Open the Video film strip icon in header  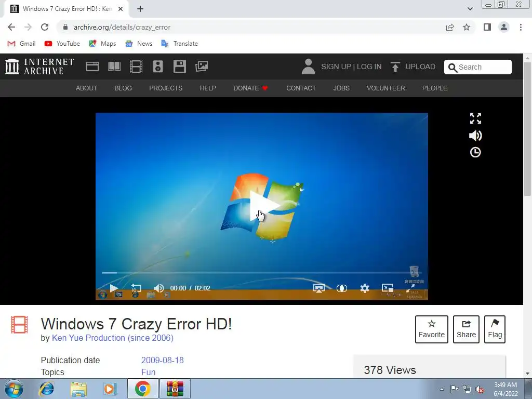(x=136, y=66)
